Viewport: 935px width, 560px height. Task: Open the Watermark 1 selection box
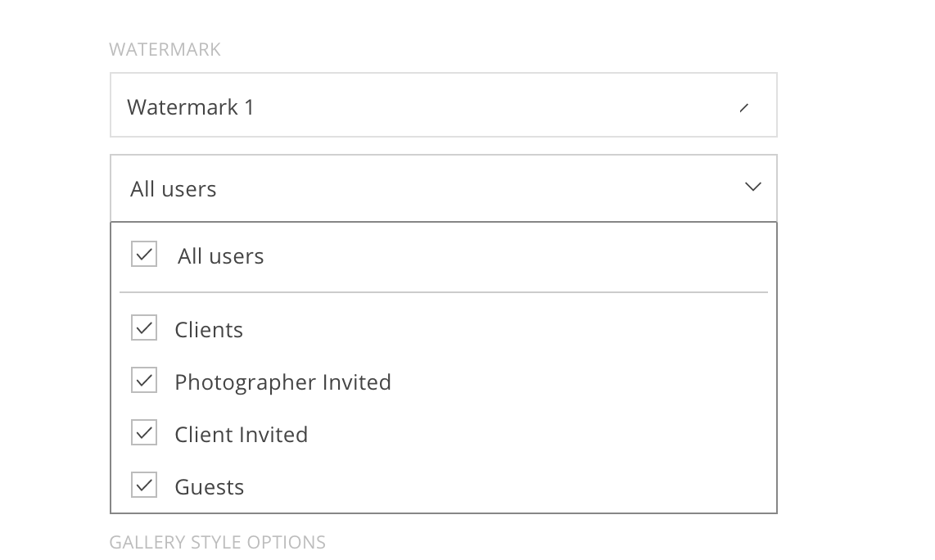tap(443, 106)
